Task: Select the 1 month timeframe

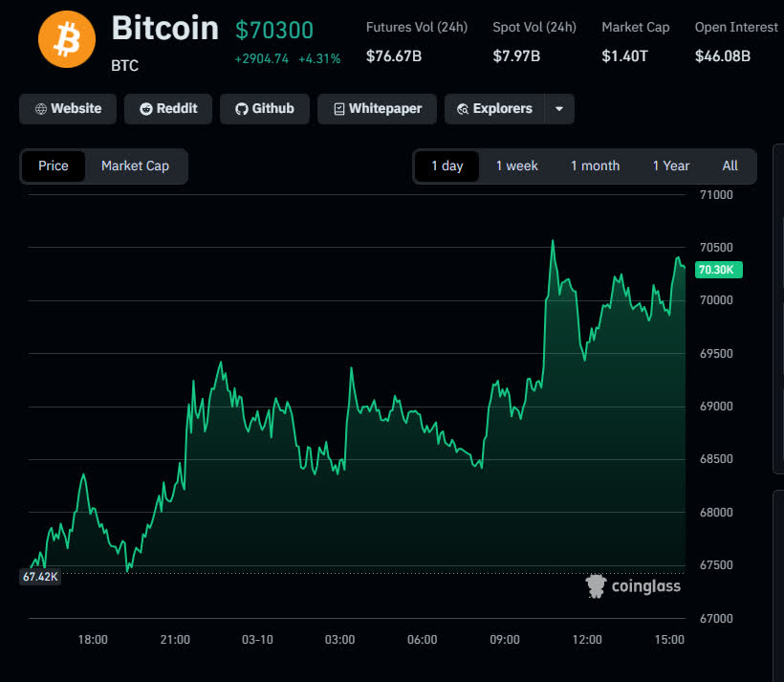Action: click(595, 165)
